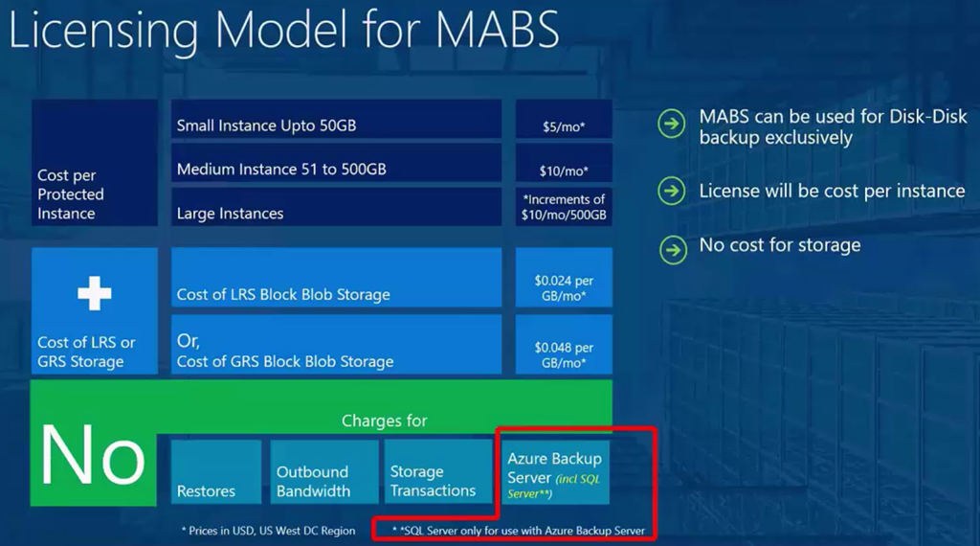Click the $0.024 per GB/mo* cell
Viewport: 980px width, 546px height.
[x=564, y=278]
